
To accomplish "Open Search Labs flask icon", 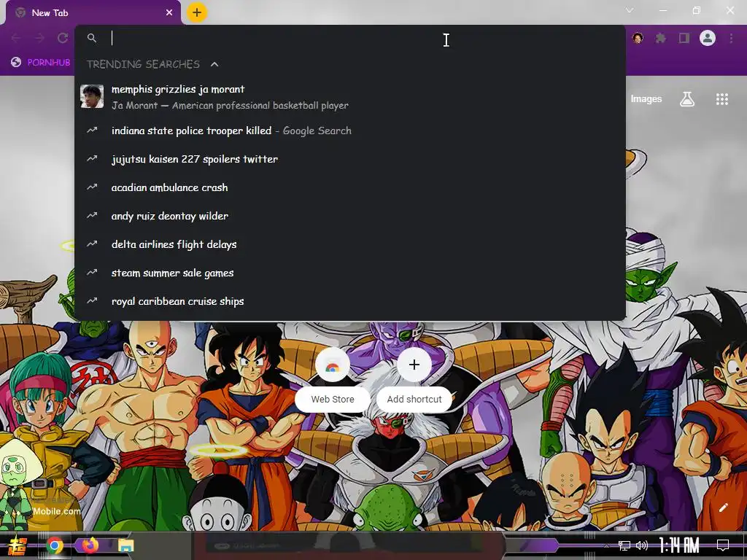I will 687,99.
